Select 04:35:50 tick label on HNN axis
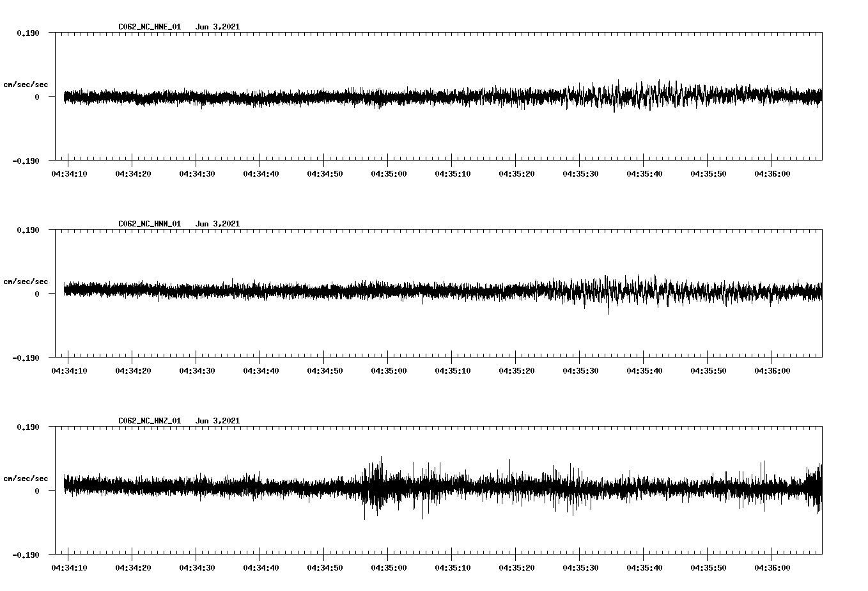The image size is (868, 591). tap(708, 371)
